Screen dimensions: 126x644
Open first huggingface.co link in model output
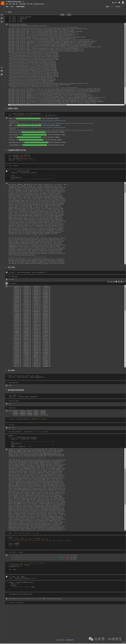click(53, 121)
